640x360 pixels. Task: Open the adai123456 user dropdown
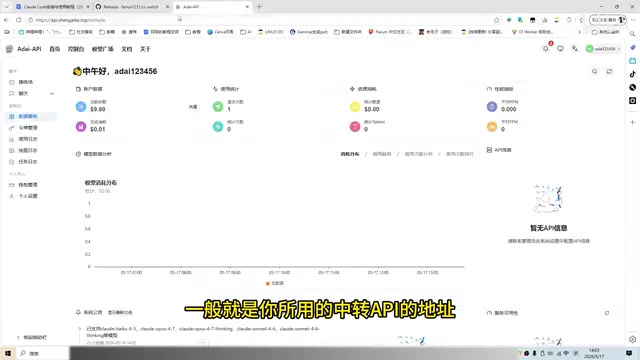pos(603,49)
